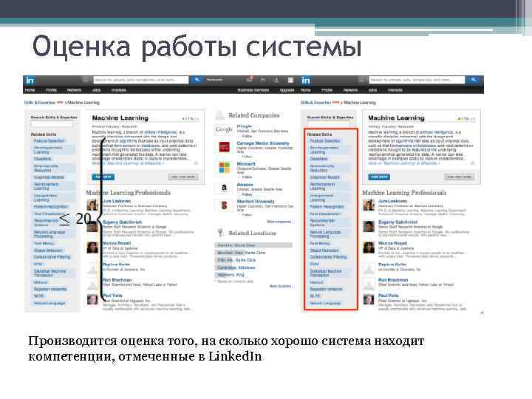Click the Stanford University logo
The width and height of the screenshot is (532, 399).
(x=225, y=205)
